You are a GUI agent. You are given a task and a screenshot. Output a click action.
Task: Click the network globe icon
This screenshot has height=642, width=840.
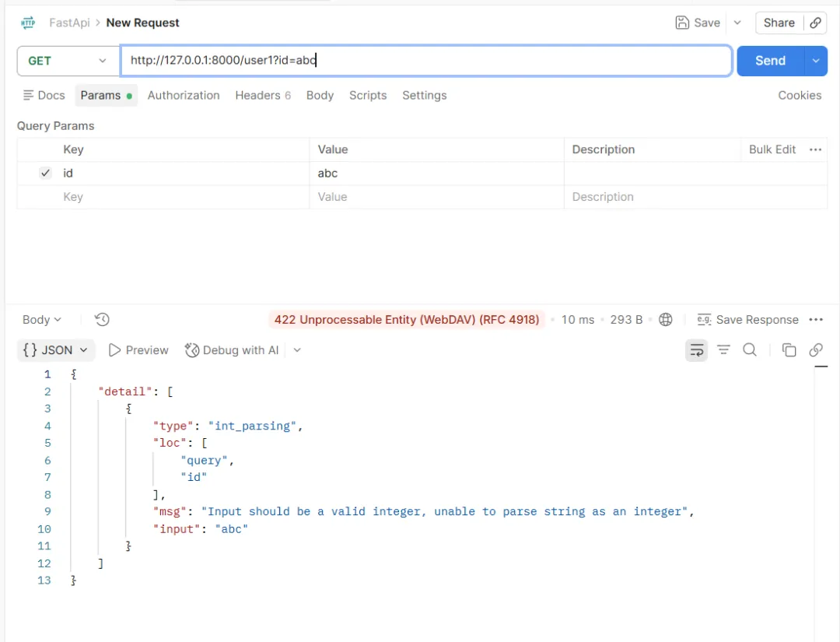[x=665, y=319]
